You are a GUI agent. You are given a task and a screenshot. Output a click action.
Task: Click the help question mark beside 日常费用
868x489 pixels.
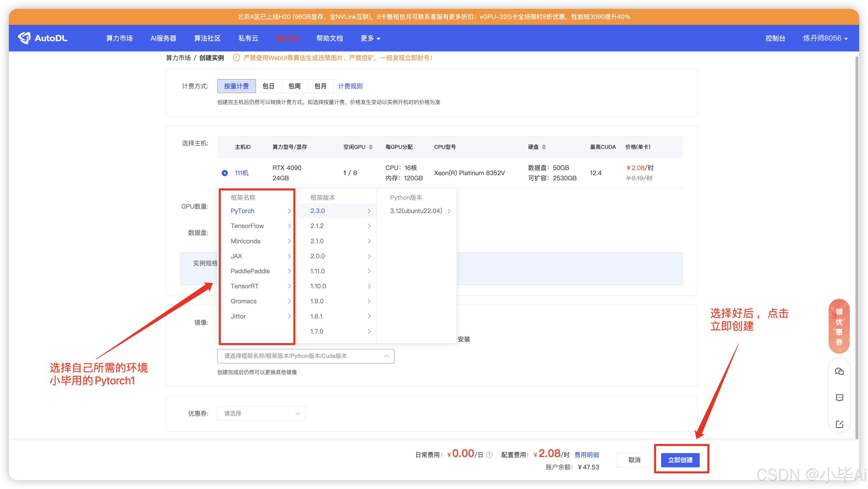490,455
